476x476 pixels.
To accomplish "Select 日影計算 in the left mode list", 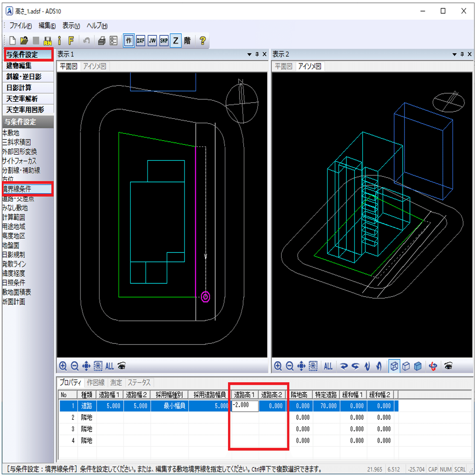I will [28, 88].
